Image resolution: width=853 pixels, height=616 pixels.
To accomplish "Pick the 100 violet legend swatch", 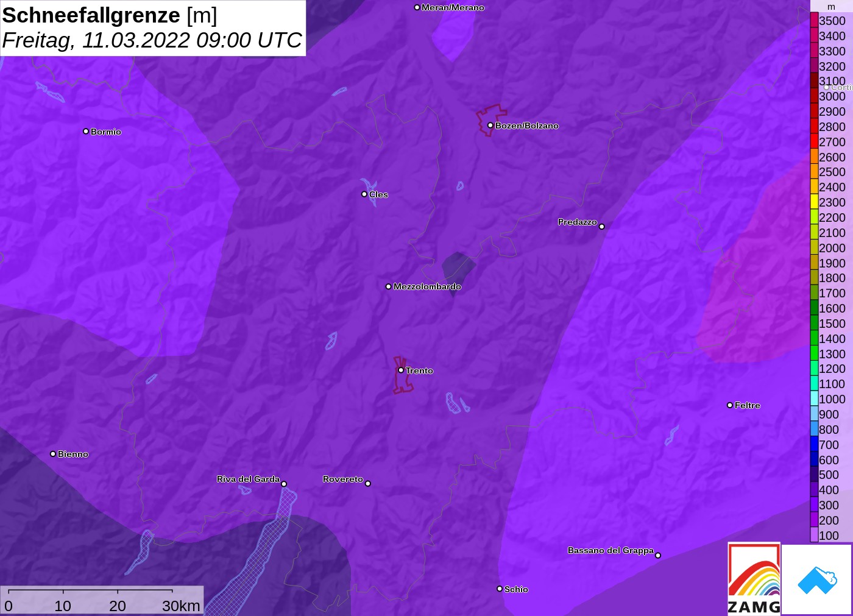I will click(x=814, y=535).
